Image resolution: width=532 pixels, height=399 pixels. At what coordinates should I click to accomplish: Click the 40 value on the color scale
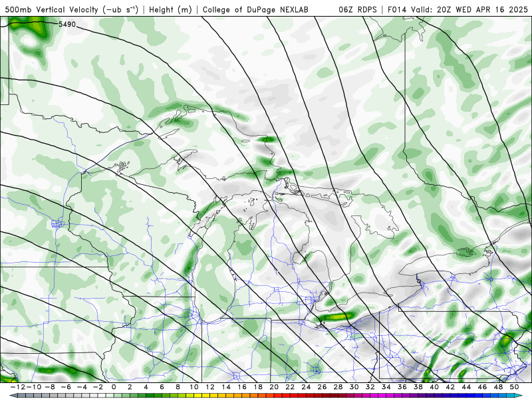coord(434,387)
